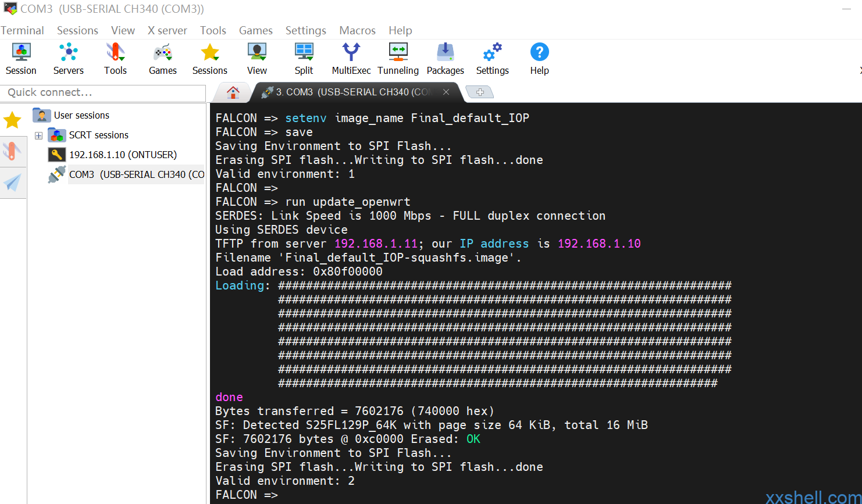Select the 192.168.1.10 (ONTUSER) session

coord(123,155)
